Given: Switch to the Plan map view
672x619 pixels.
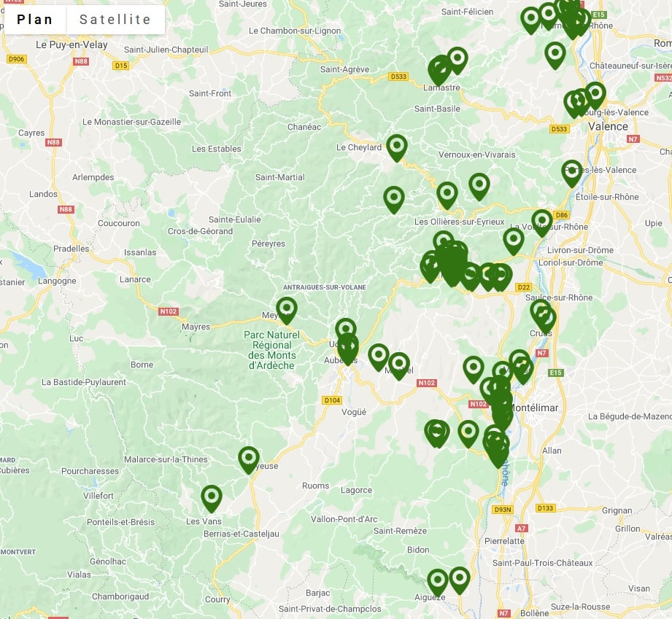Looking at the screenshot, I should [35, 20].
